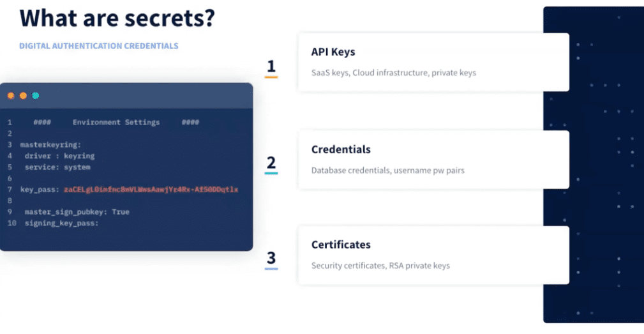Click the signing_key_pass: code line

[62, 223]
